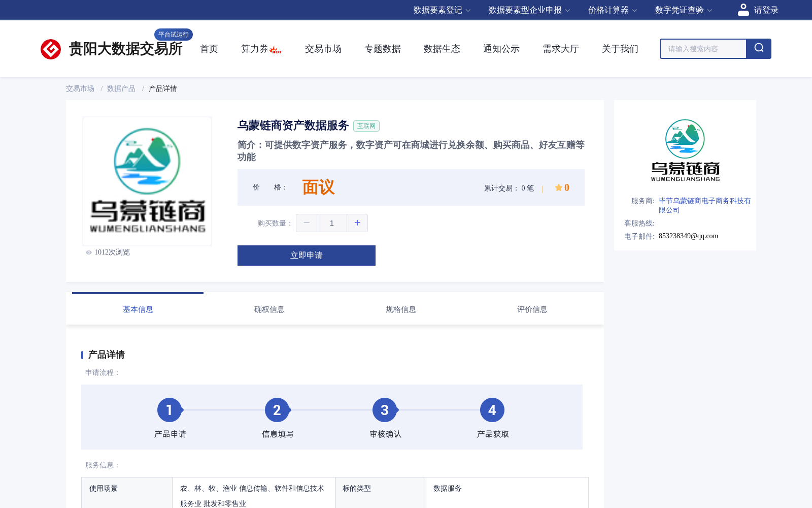812x508 pixels.
Task: Click step 2 circle 信息填写
Action: coord(277,410)
